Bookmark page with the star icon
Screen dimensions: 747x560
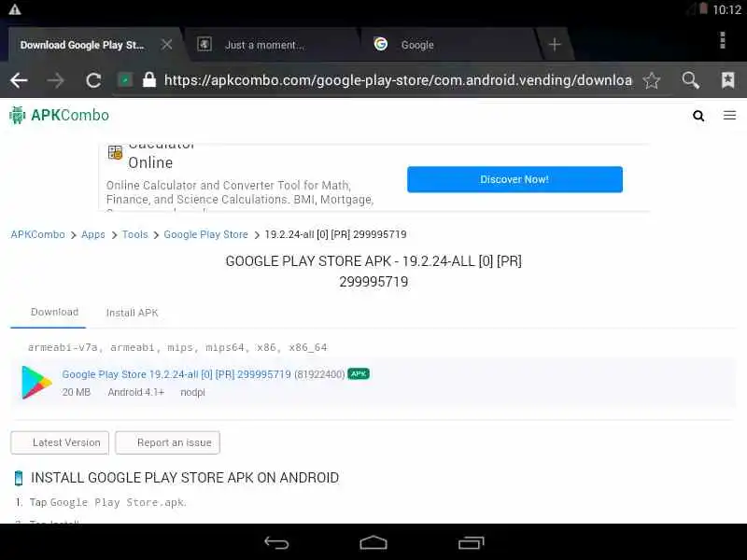pyautogui.click(x=651, y=80)
